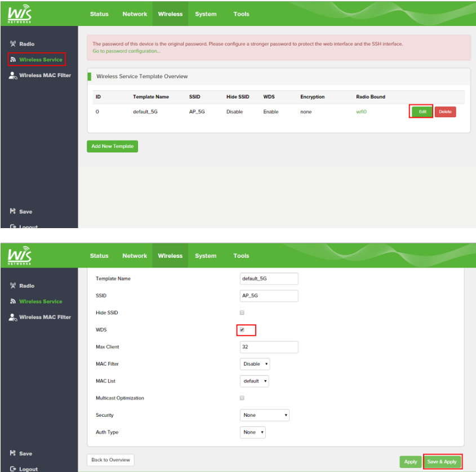476x472 pixels.
Task: Click into the SSID field containing AP_5G
Action: coord(269,296)
